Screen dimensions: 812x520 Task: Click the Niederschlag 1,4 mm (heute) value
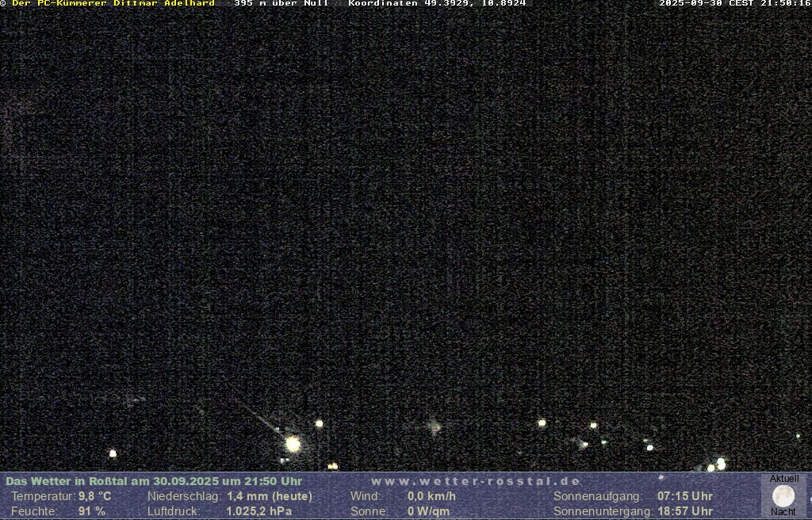[270, 496]
